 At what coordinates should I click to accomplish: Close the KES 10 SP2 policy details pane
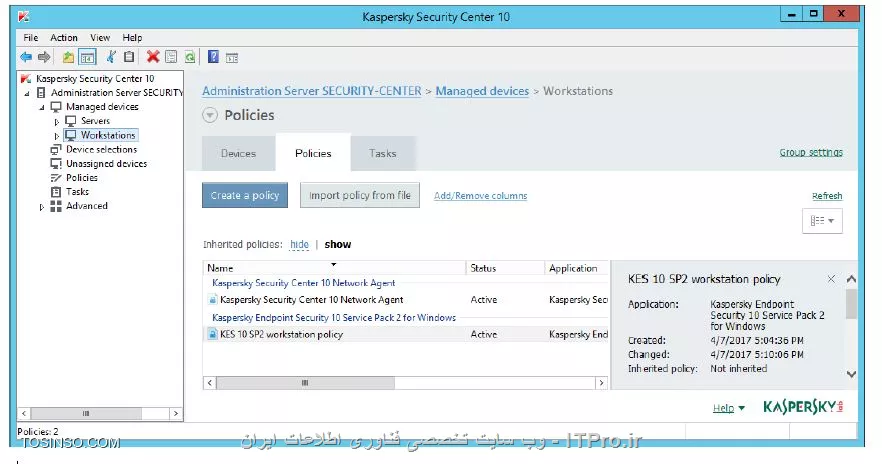[831, 279]
